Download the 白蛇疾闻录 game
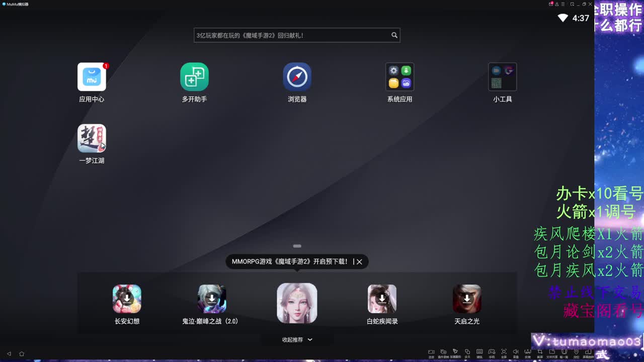The image size is (644, 362). (x=382, y=299)
